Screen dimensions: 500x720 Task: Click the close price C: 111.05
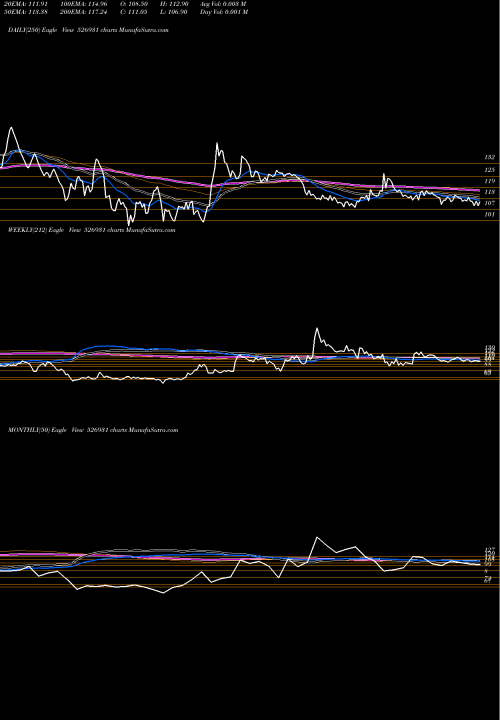[134, 12]
